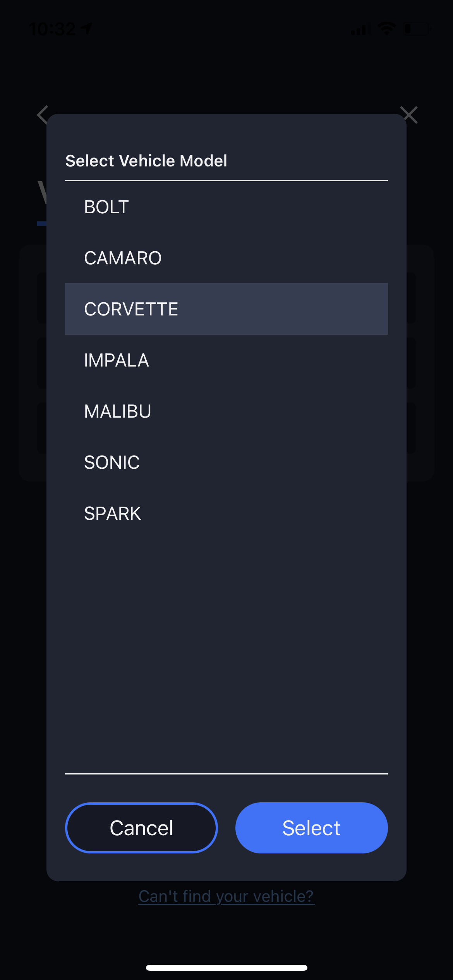This screenshot has height=980, width=453.
Task: Tap the Wi-Fi status icon
Action: click(x=386, y=29)
